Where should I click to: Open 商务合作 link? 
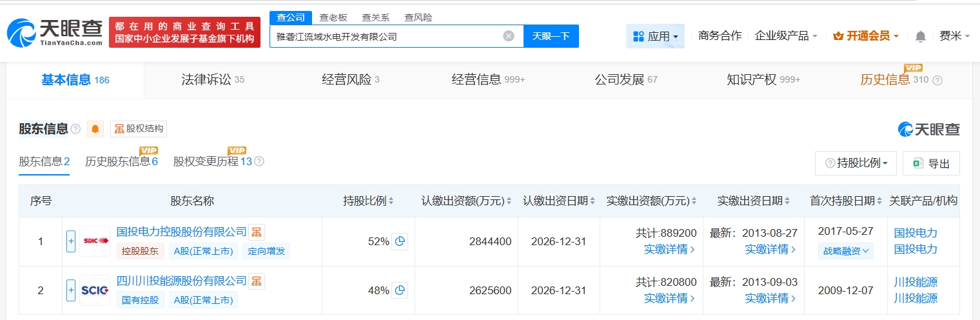tap(720, 35)
